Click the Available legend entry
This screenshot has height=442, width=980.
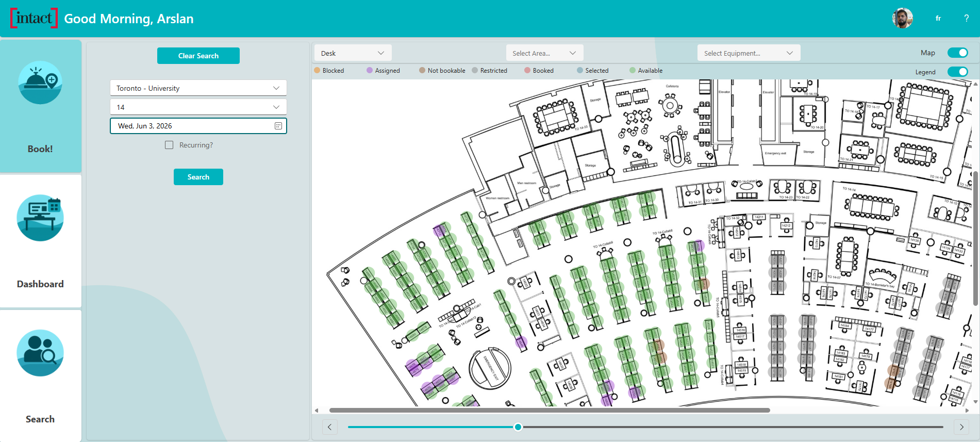click(x=646, y=70)
